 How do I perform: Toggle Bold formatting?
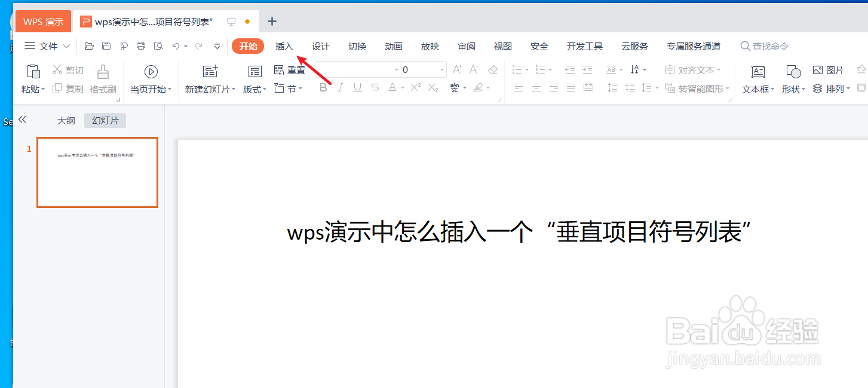pos(323,88)
